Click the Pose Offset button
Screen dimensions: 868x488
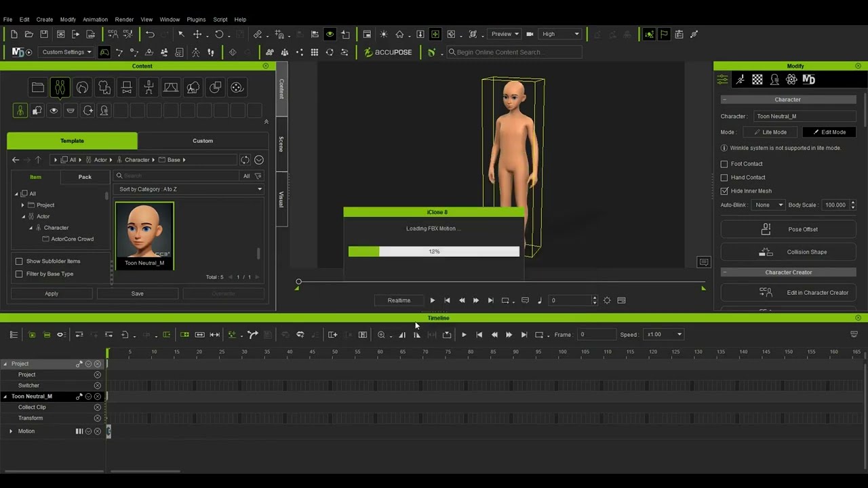[x=789, y=229]
